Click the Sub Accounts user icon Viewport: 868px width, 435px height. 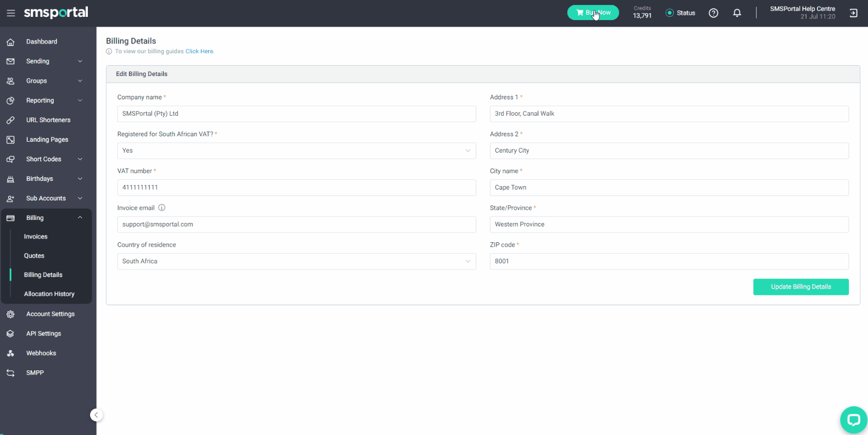[10, 198]
